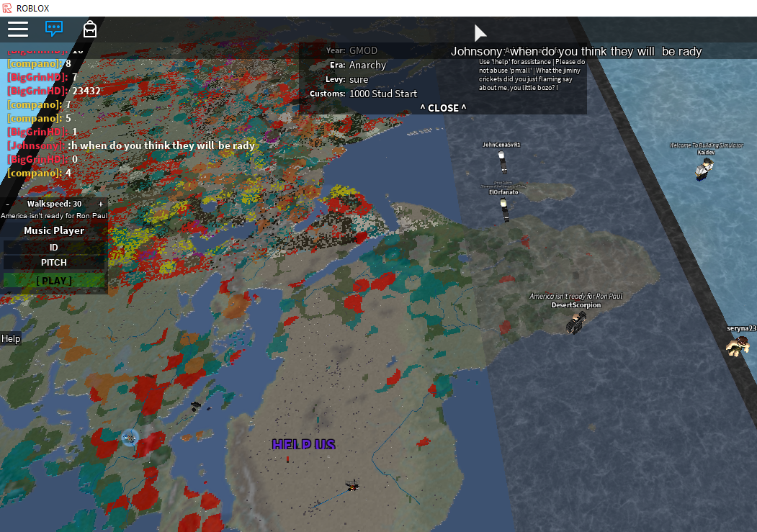Screen dimensions: 757x532
Task: Click the Era Anarchy value
Action: point(367,65)
